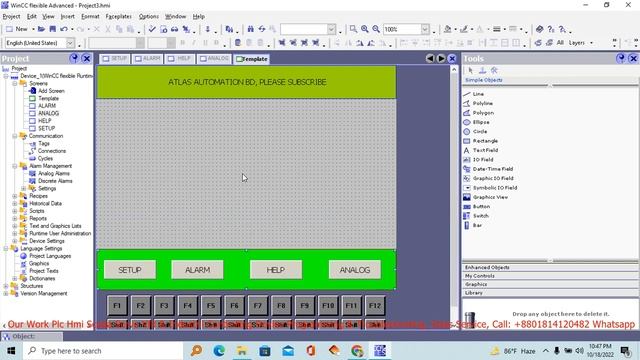Open the Project menu
Viewport: 640px width, 360px height.
(x=11, y=16)
